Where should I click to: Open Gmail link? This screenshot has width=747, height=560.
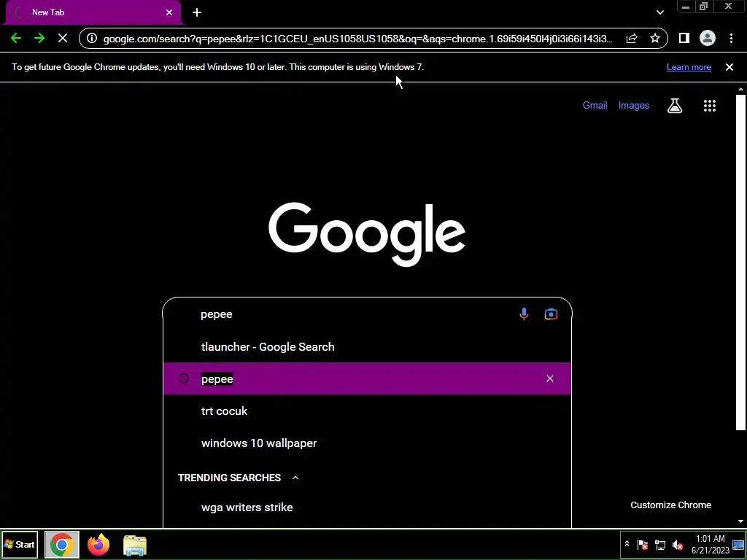pyautogui.click(x=595, y=105)
